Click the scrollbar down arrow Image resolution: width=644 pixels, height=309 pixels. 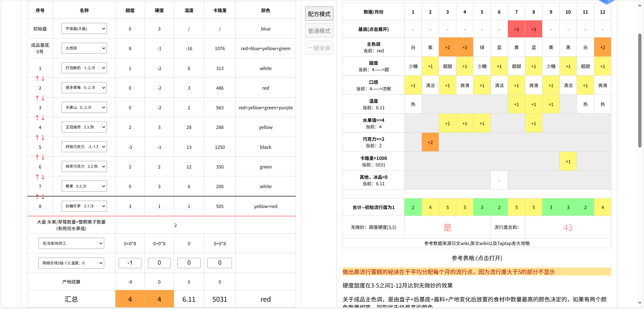point(640,303)
